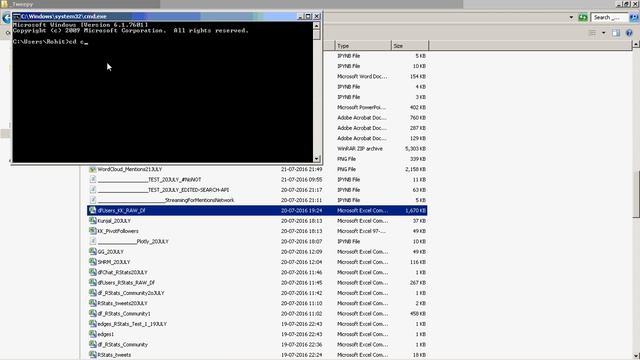Click the Explorer window folder icon in title bar

click(4, 4)
